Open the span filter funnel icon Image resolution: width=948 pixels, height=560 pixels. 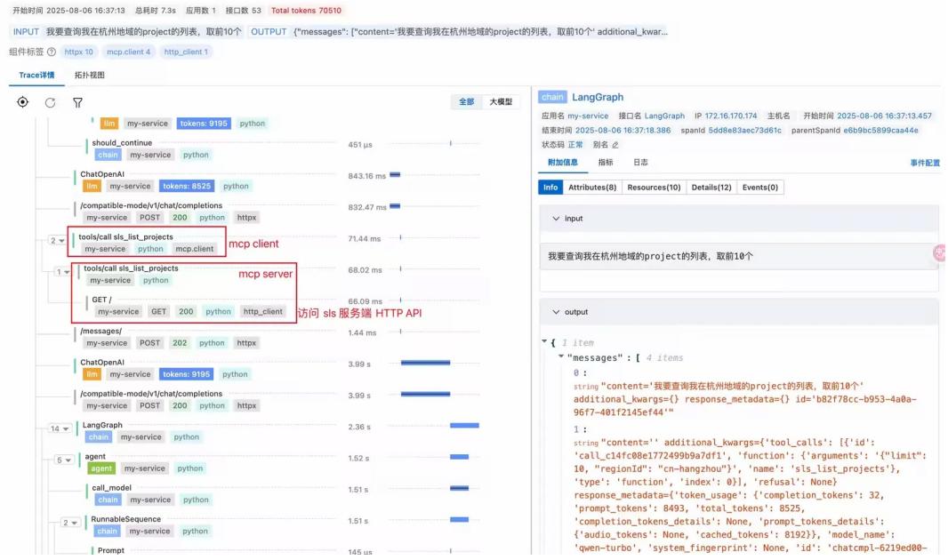coord(77,102)
